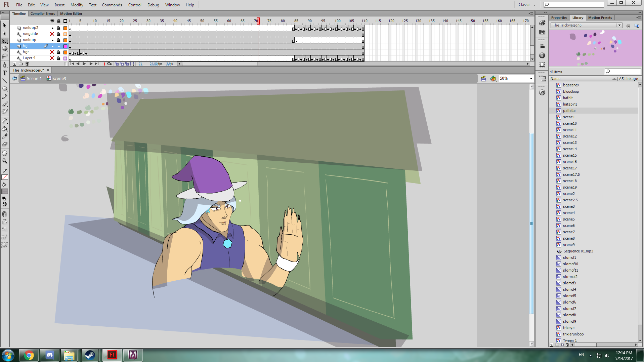Toggle outline view for bgr layer
Viewport: 644px width, 362px height.
coord(65,52)
